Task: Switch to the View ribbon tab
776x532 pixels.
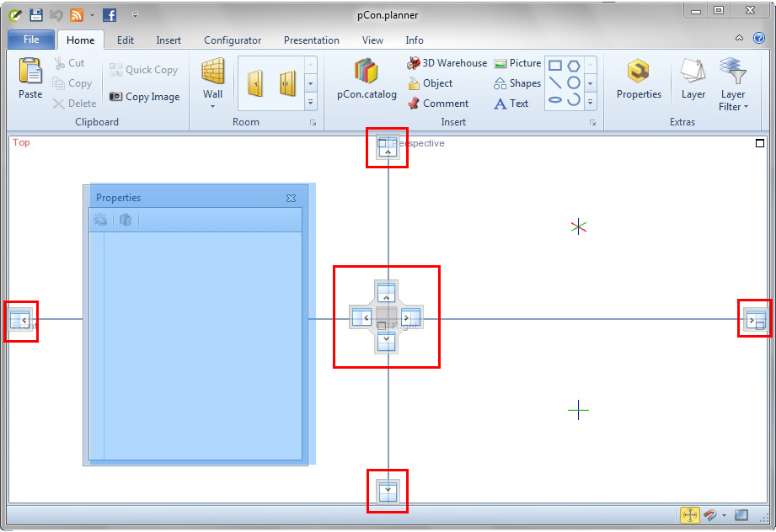Action: [x=372, y=40]
